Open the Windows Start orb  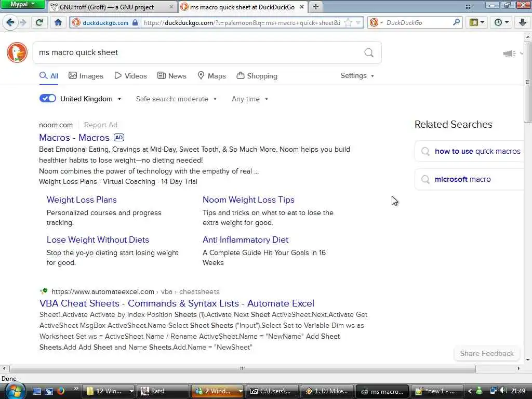tap(14, 391)
